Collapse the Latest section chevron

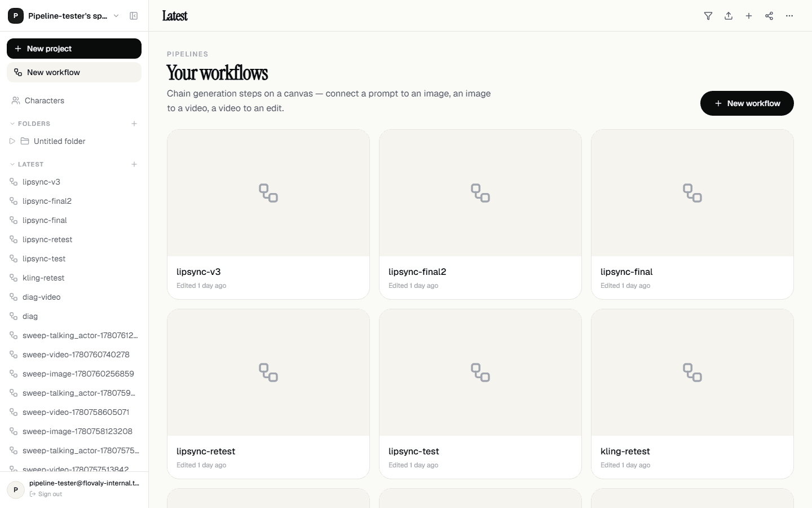coord(12,164)
